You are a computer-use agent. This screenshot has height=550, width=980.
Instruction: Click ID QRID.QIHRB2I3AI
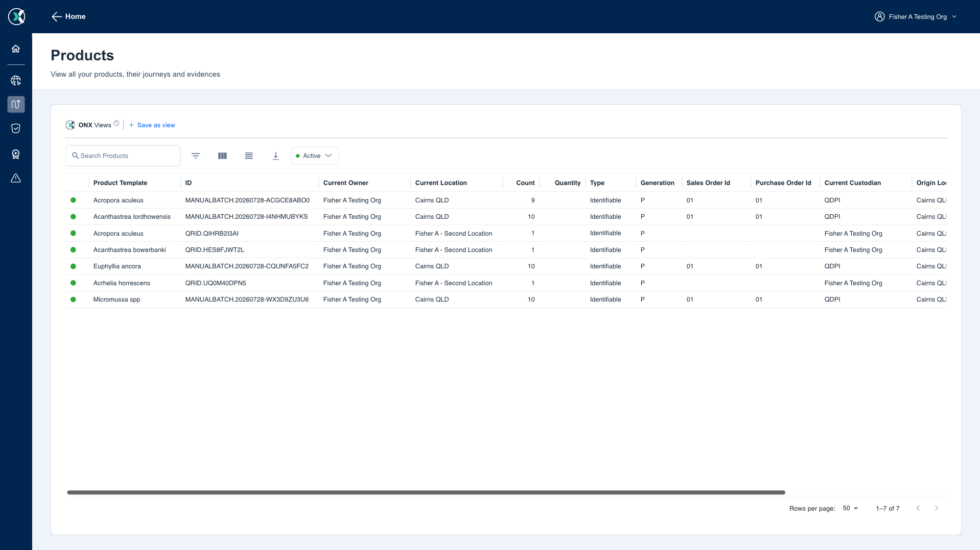coord(212,234)
